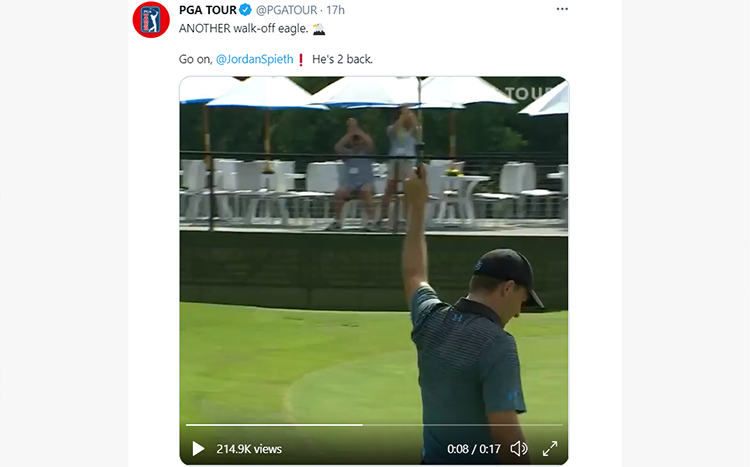Click the clapping spectators in the video
The height and width of the screenshot is (467, 750).
[x=378, y=167]
